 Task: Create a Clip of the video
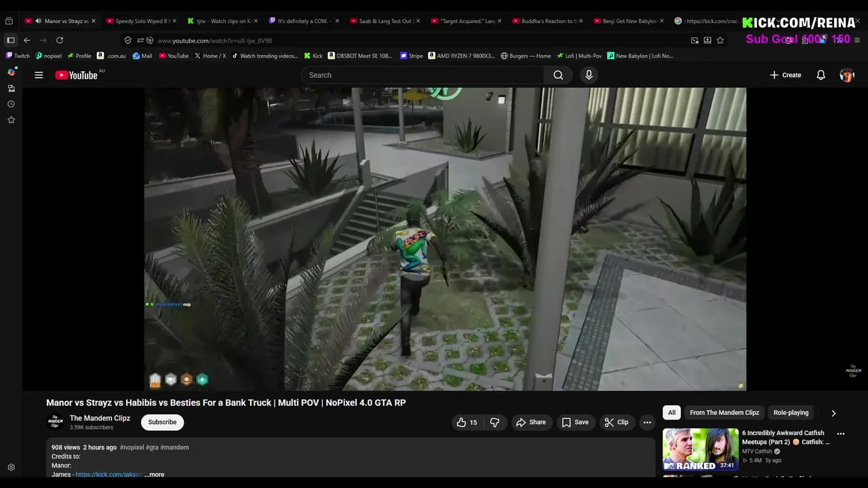[616, 422]
